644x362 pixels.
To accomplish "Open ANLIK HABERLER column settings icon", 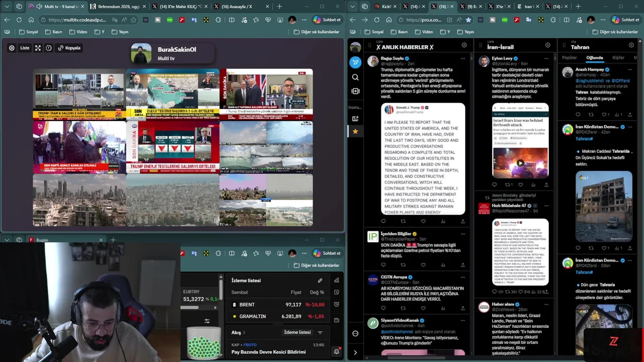I will tap(464, 45).
